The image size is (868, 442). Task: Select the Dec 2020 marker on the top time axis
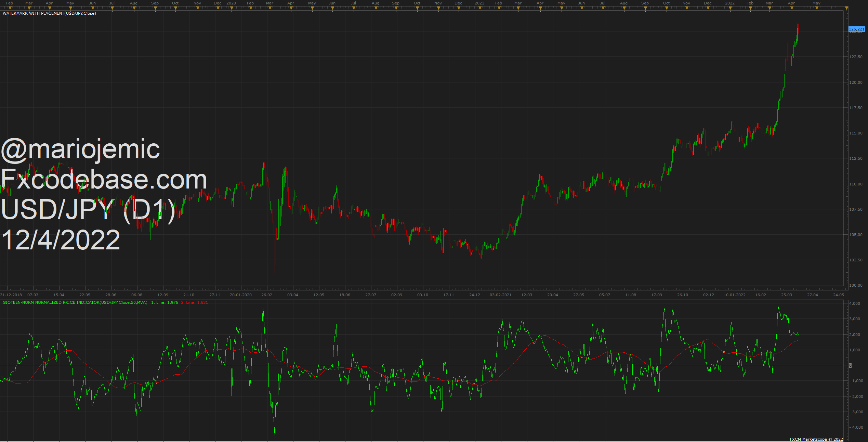[x=459, y=8]
